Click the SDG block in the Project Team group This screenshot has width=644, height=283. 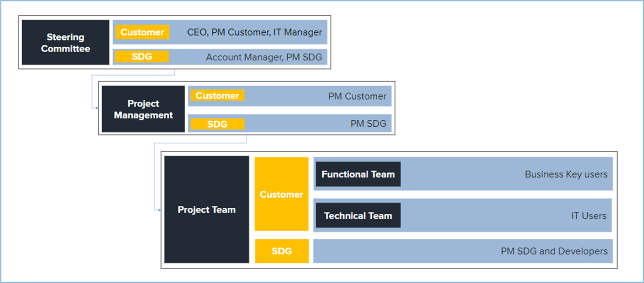click(281, 251)
